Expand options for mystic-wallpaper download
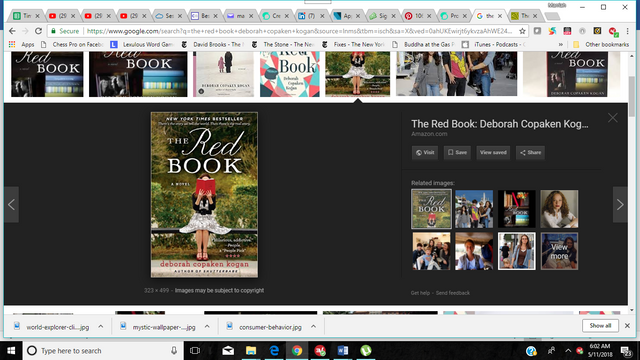Screen dimensions: 640x360 pyautogui.click(x=207, y=327)
